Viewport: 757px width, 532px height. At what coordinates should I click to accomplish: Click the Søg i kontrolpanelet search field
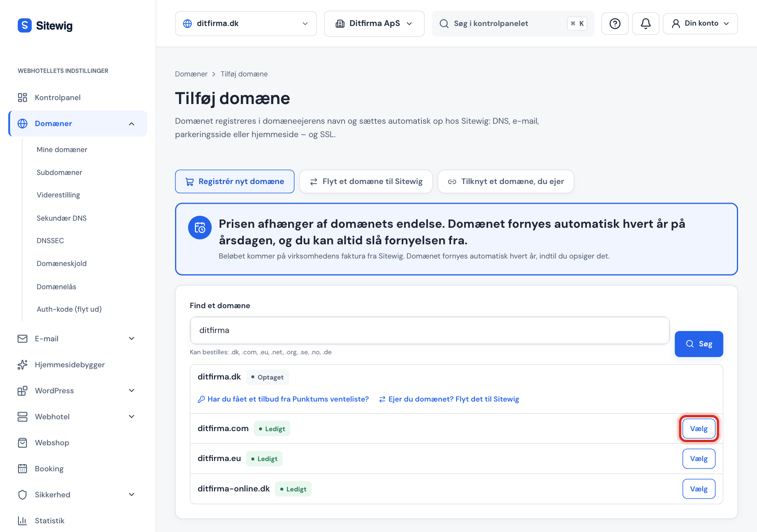pos(513,24)
